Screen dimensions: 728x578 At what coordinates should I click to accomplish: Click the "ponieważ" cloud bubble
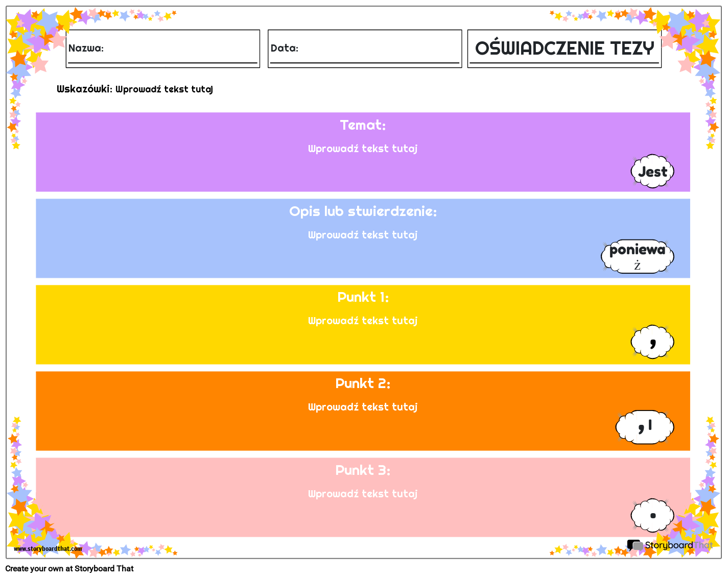pyautogui.click(x=637, y=256)
